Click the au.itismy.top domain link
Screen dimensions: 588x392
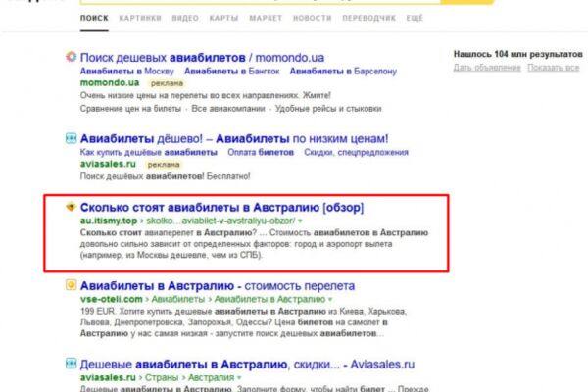[109, 220]
